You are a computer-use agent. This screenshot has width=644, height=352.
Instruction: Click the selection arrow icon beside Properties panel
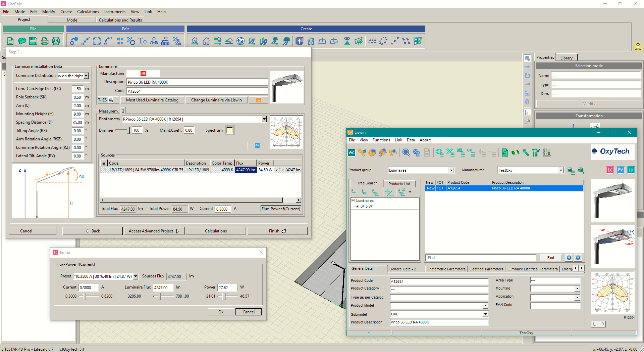tap(527, 58)
